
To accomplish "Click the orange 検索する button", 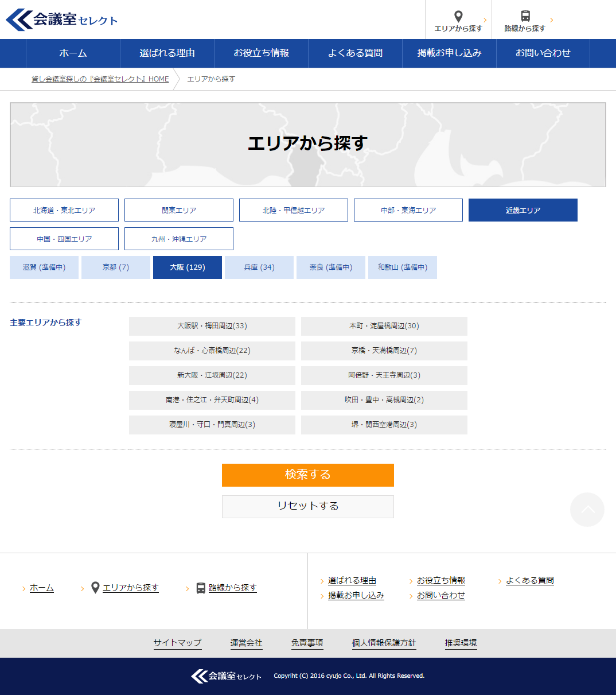I will [308, 475].
